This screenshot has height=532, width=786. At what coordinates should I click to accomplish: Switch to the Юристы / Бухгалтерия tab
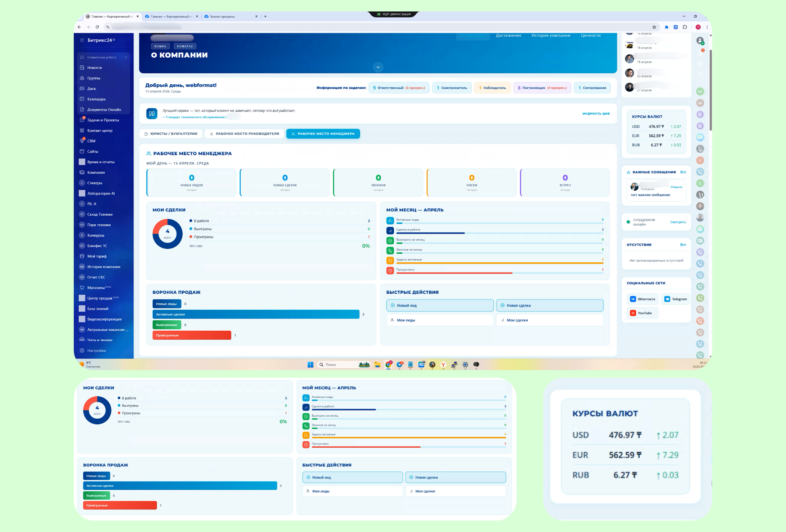point(171,134)
